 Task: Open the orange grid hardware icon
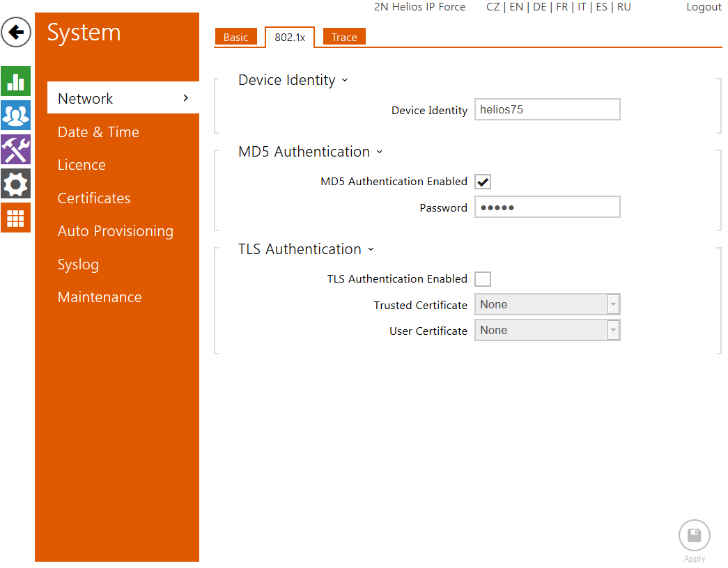(x=15, y=218)
